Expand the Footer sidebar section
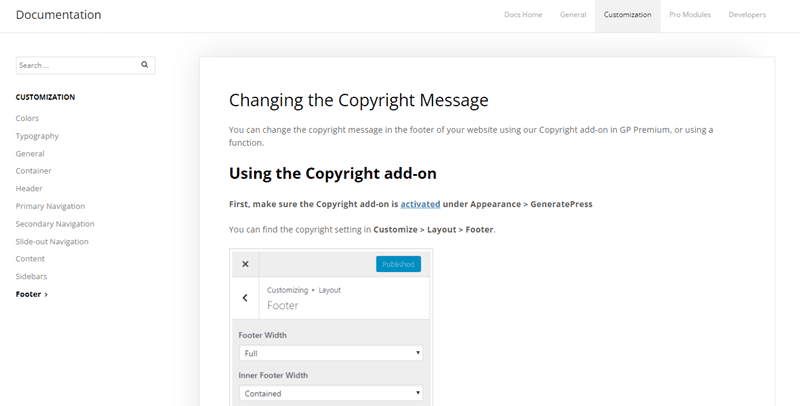Viewport: 800px width, 406px height. click(32, 294)
